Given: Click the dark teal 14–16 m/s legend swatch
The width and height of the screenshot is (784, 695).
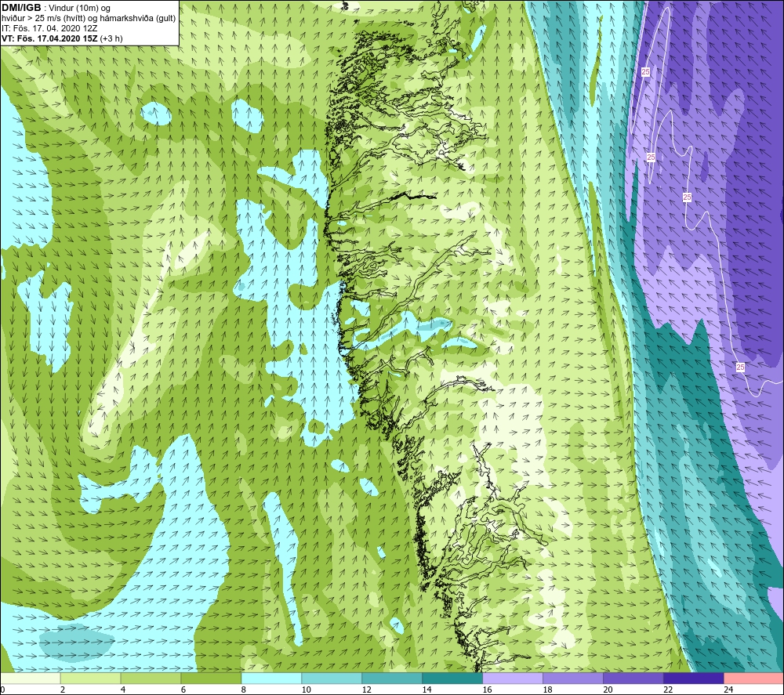Looking at the screenshot, I should (x=452, y=678).
